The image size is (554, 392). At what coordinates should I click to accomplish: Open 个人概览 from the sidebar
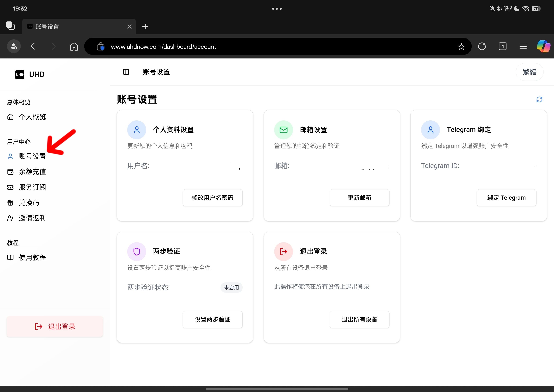click(32, 117)
